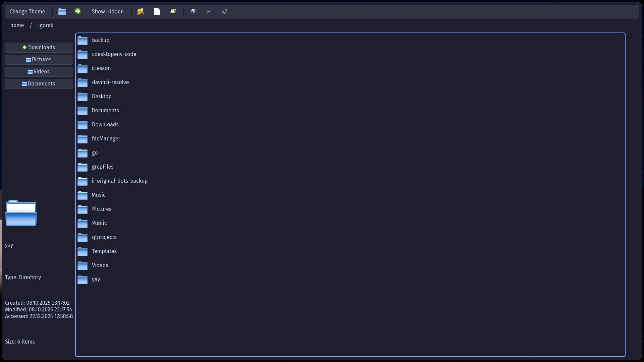Image resolution: width=644 pixels, height=362 pixels.
Task: Click the large yay folder preview thumbnail
Action: [21, 213]
